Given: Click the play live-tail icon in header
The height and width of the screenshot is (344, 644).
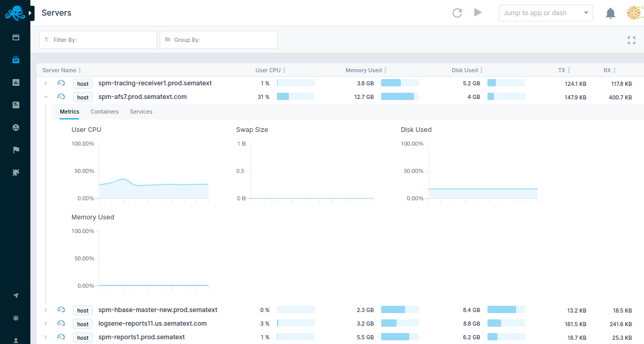Looking at the screenshot, I should pyautogui.click(x=478, y=13).
